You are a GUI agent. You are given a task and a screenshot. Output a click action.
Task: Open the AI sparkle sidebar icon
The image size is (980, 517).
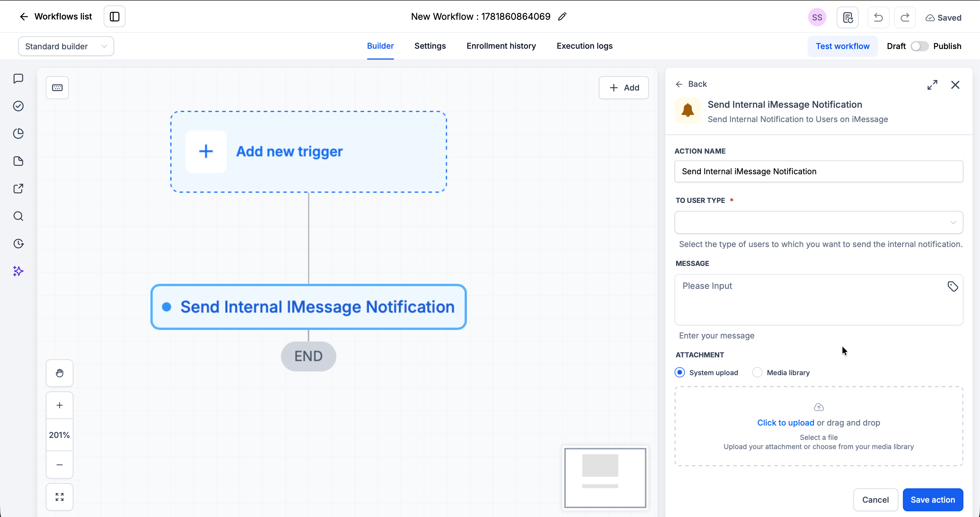point(18,271)
